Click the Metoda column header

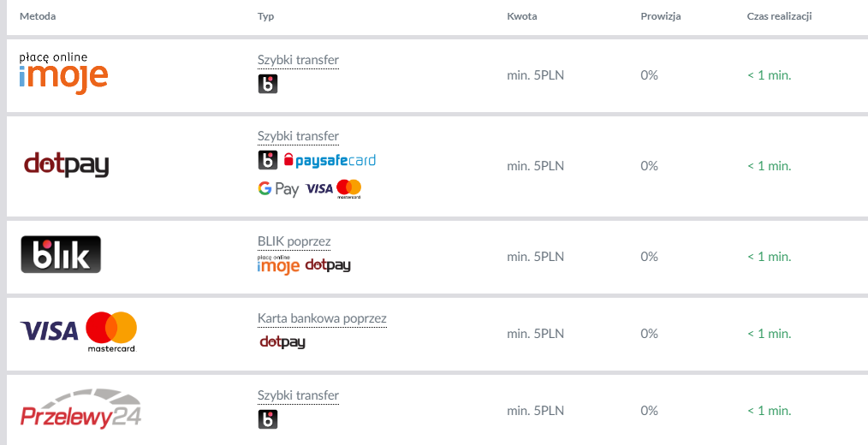(38, 16)
